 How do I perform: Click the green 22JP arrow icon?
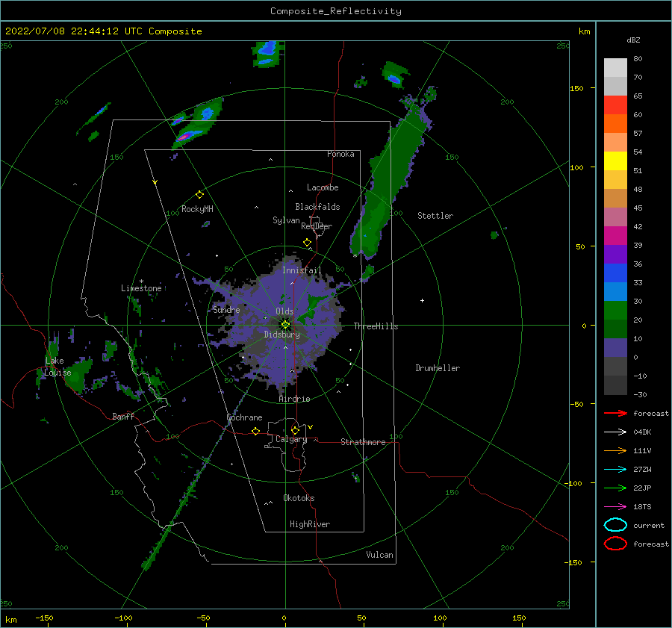(615, 488)
